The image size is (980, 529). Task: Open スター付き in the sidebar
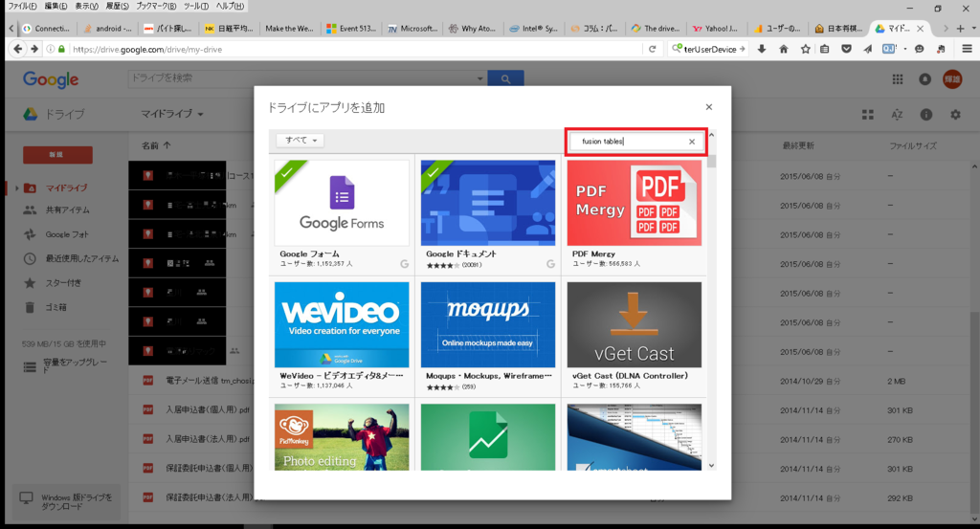click(x=63, y=283)
